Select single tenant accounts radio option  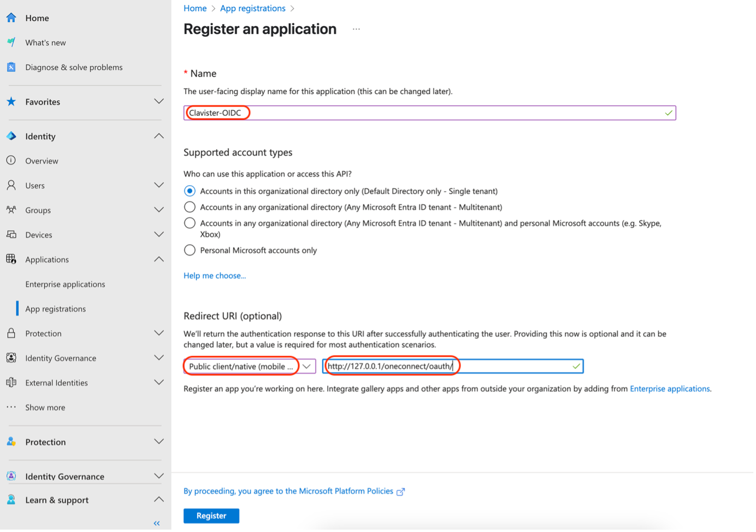(x=190, y=191)
